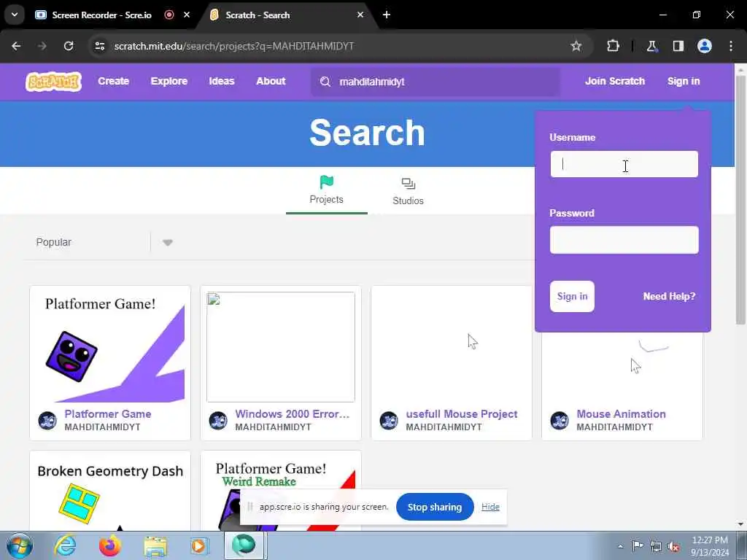747x560 pixels.
Task: Open tab search dropdown arrow
Action: 15,15
